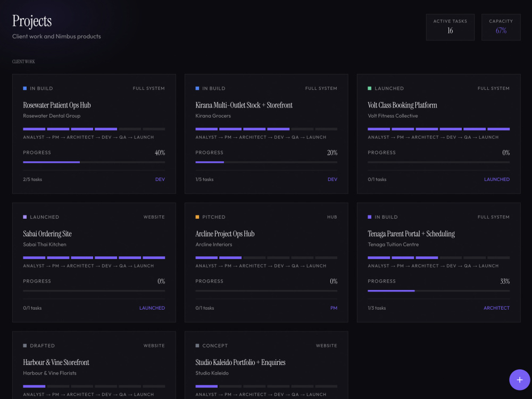Click 'PITCHED' status label on Arcline card

click(214, 217)
